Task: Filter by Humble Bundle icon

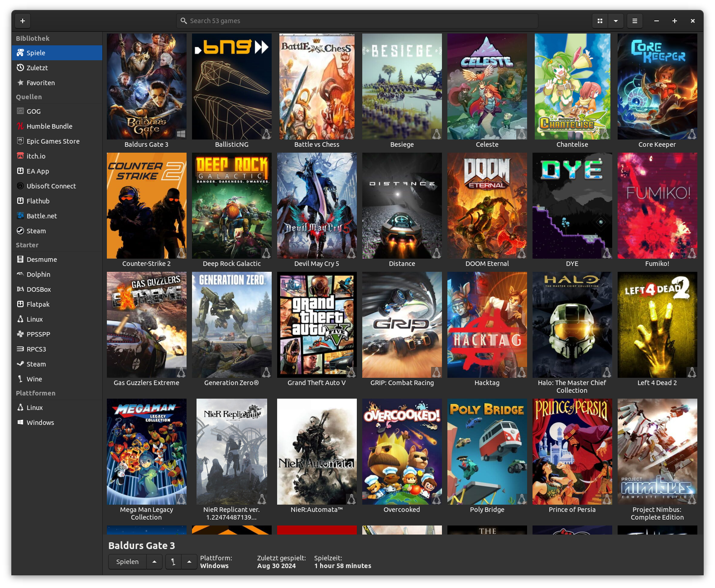Action: click(x=20, y=126)
